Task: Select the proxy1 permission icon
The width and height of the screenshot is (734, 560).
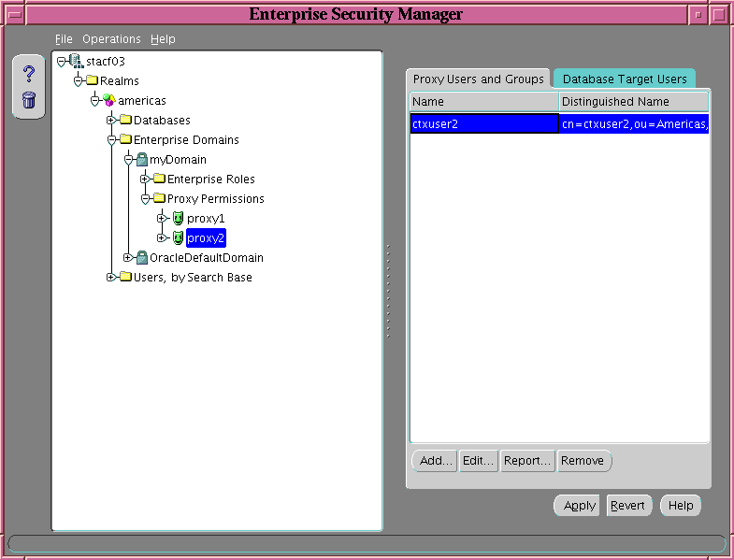Action: pyautogui.click(x=177, y=218)
